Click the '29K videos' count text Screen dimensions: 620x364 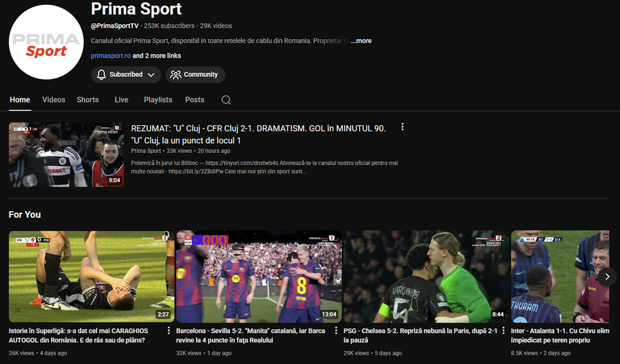(x=216, y=26)
